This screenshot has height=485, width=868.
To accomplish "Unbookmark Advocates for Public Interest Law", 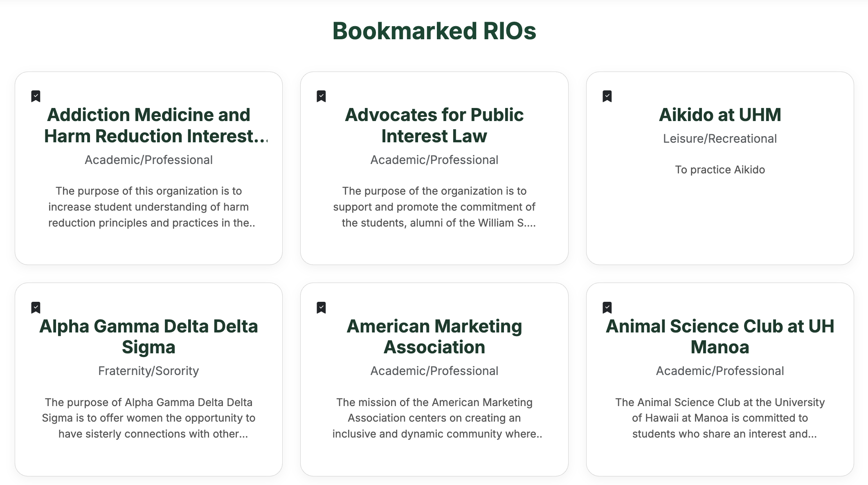I will (322, 97).
